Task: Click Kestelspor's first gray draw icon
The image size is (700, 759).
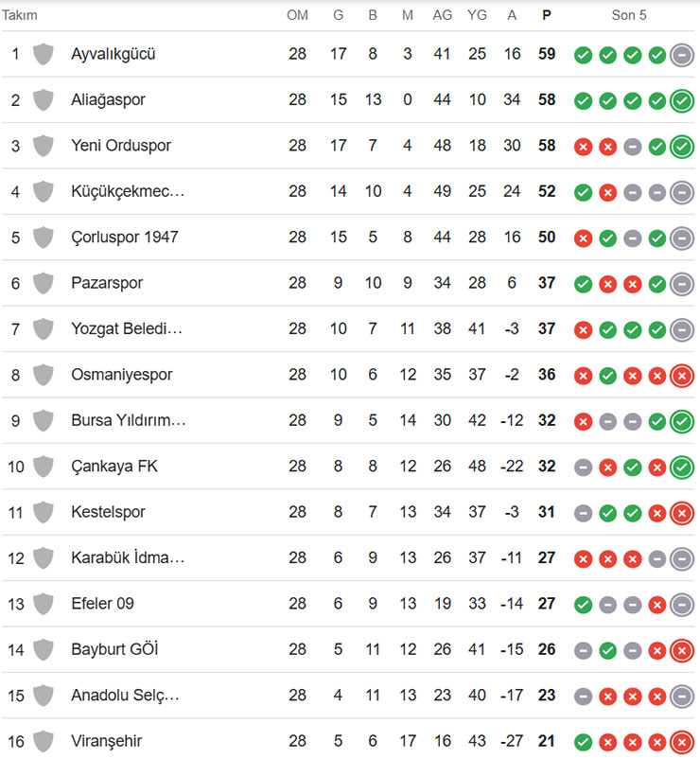Action: [583, 513]
